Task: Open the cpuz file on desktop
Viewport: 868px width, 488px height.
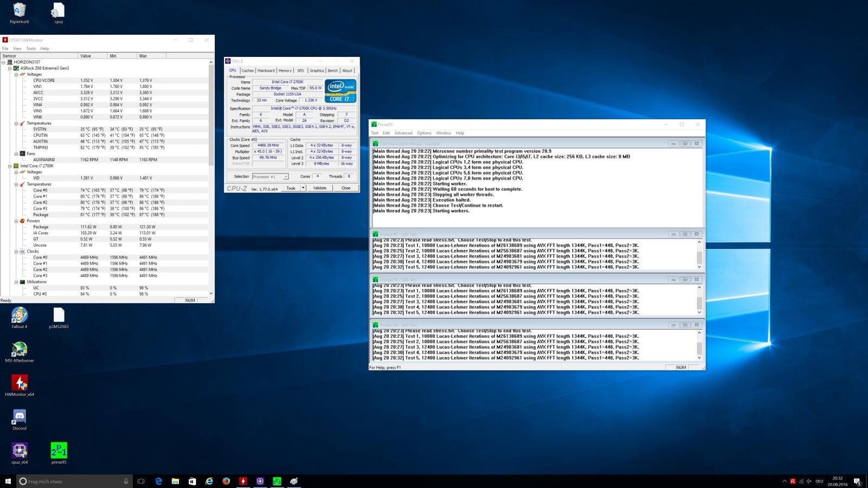Action: click(59, 13)
